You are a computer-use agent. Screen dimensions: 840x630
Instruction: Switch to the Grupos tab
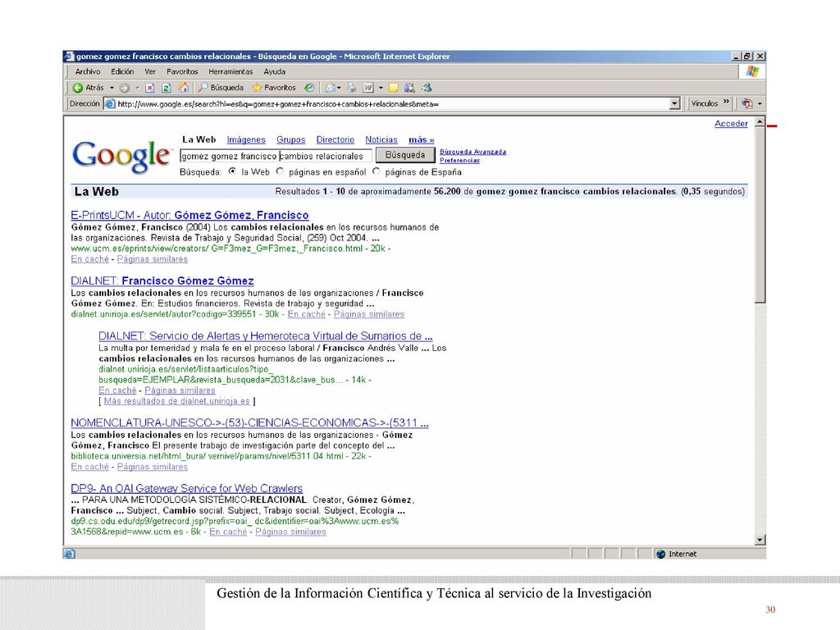tap(291, 139)
